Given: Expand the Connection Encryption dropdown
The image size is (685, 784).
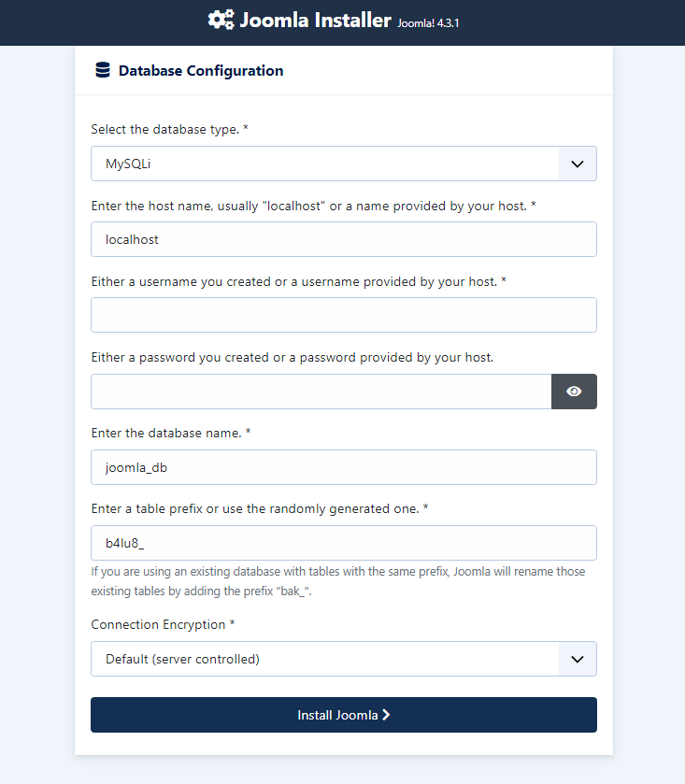Looking at the screenshot, I should [325, 659].
